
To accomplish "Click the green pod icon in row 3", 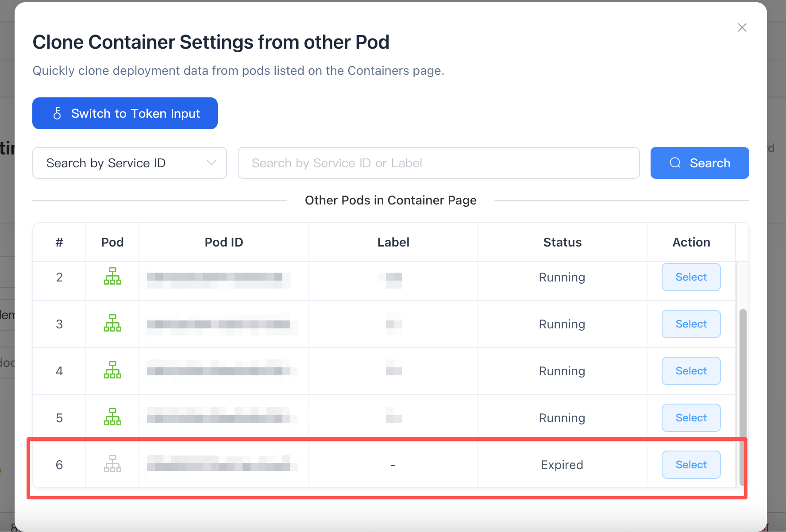I will pyautogui.click(x=112, y=323).
